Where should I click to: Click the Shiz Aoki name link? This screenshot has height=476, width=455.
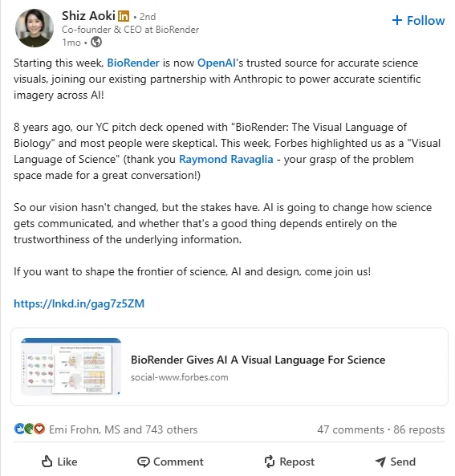pyautogui.click(x=88, y=16)
